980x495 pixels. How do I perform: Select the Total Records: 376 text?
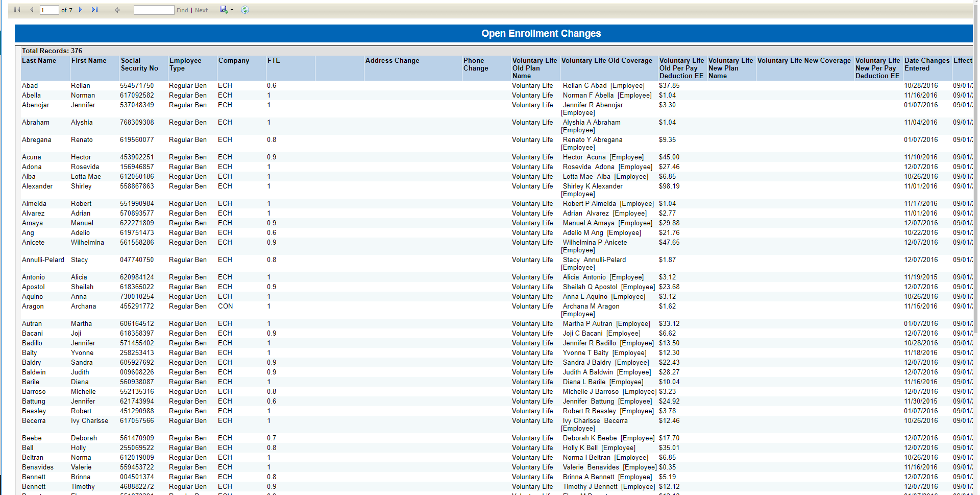click(x=52, y=51)
